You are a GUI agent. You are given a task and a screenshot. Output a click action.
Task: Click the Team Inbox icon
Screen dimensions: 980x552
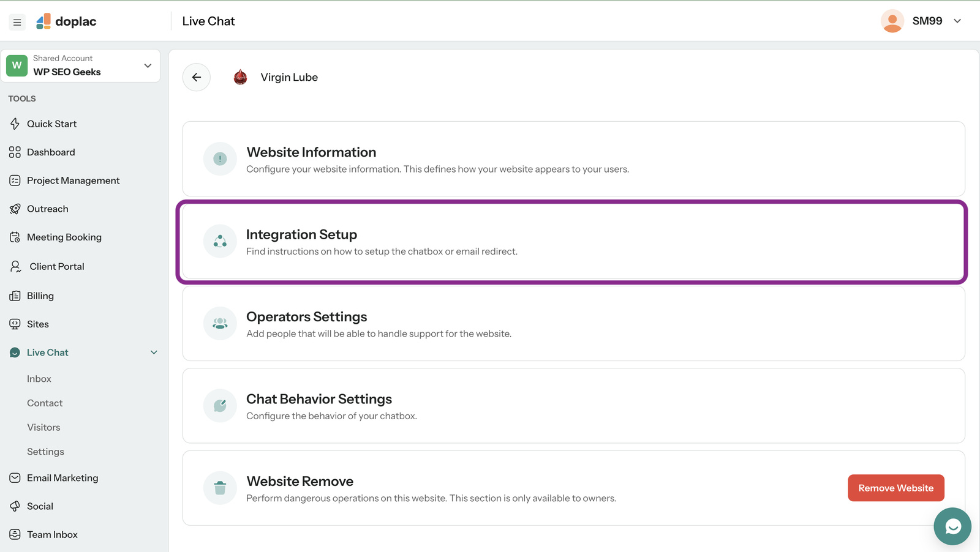click(x=15, y=534)
